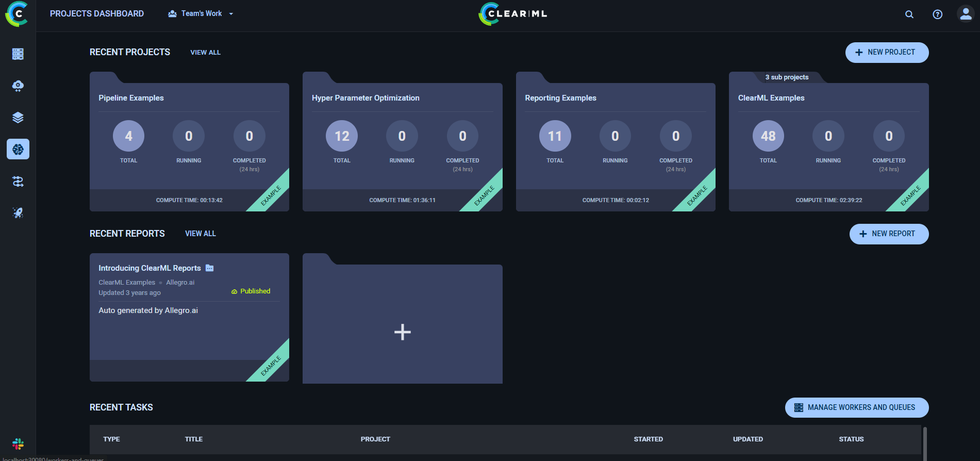
Task: Click ClearML Examples total count 48
Action: 768,136
